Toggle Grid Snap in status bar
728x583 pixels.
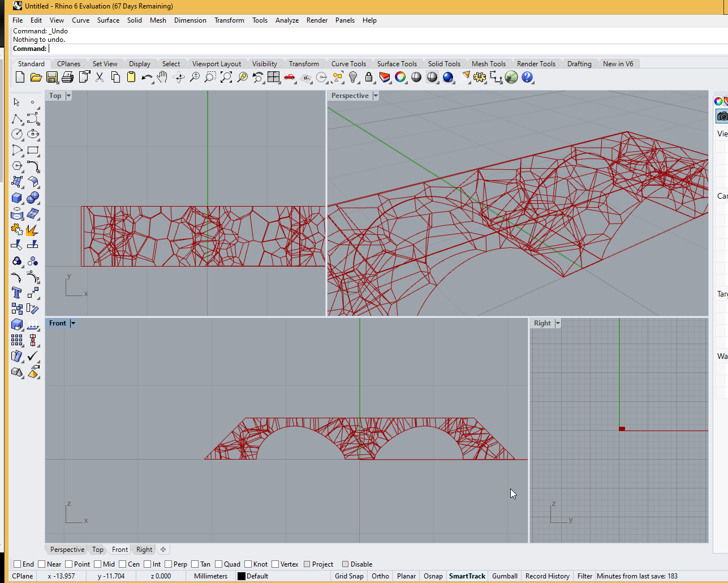(x=349, y=576)
